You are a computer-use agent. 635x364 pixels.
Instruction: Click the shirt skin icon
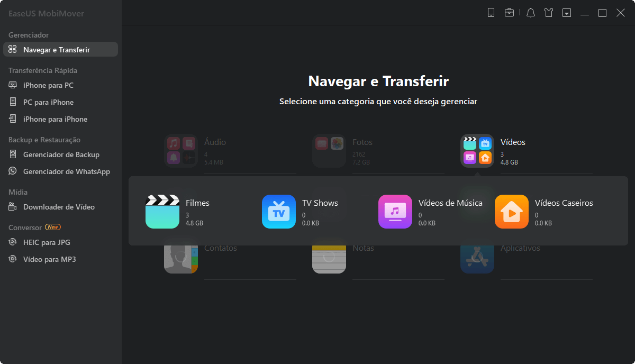(x=549, y=13)
